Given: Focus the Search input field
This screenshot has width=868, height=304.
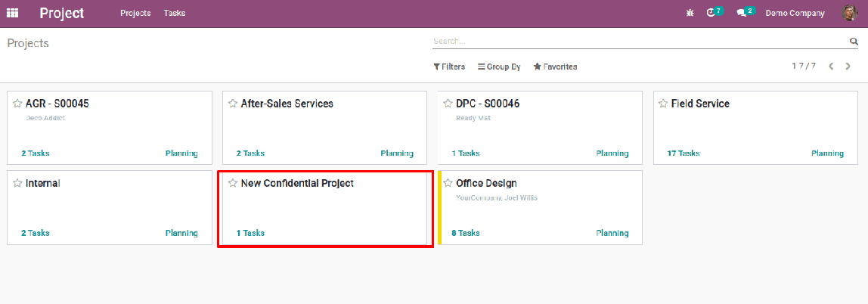Looking at the screenshot, I should (x=640, y=41).
